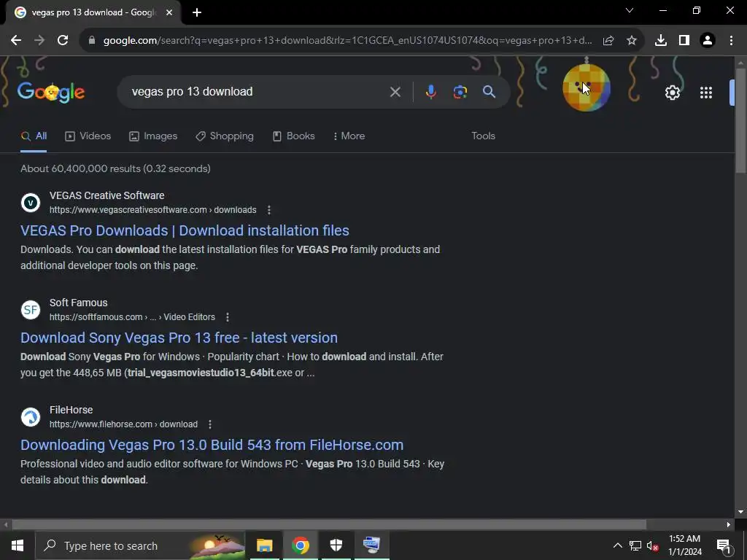This screenshot has height=560, width=747.
Task: Submit search with the magnifier icon
Action: coord(489,92)
